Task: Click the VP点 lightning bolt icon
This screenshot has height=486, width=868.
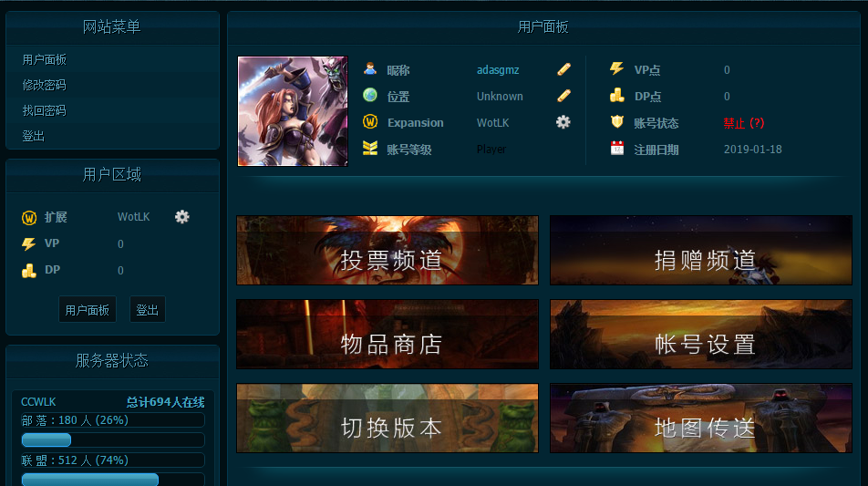Action: [x=617, y=69]
